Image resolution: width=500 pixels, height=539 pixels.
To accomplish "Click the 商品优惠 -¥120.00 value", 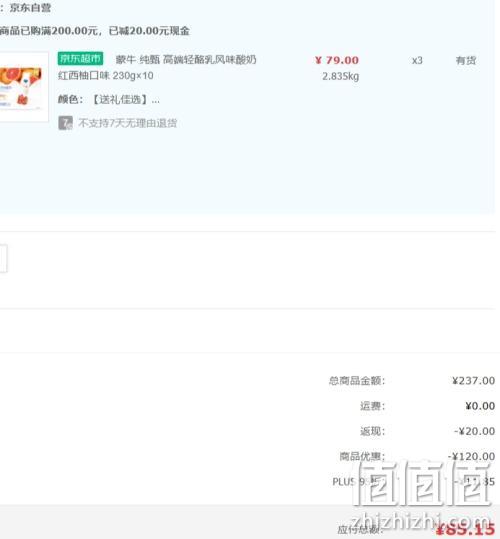I will pyautogui.click(x=471, y=456).
